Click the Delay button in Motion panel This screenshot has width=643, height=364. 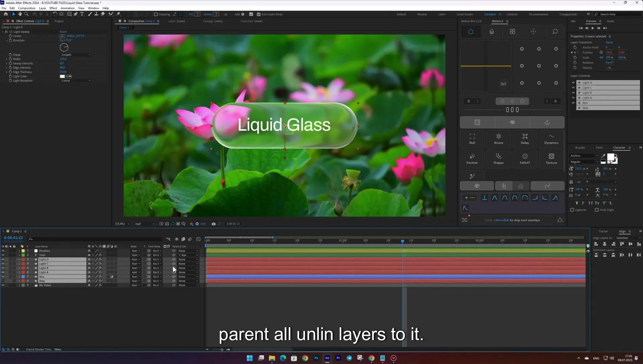pos(525,139)
